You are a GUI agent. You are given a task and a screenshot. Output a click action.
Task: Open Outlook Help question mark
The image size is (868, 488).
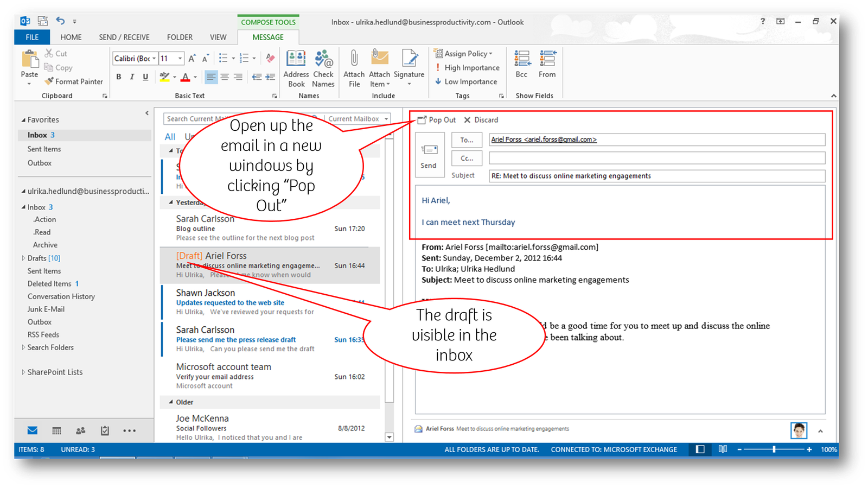763,21
